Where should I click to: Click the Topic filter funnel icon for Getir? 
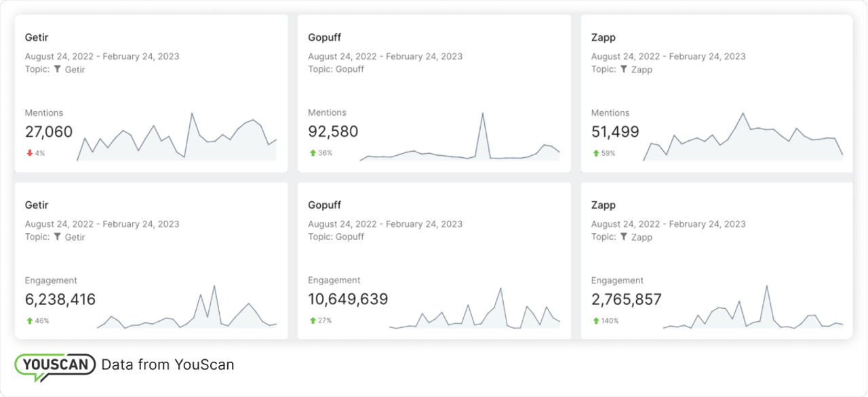pyautogui.click(x=58, y=69)
